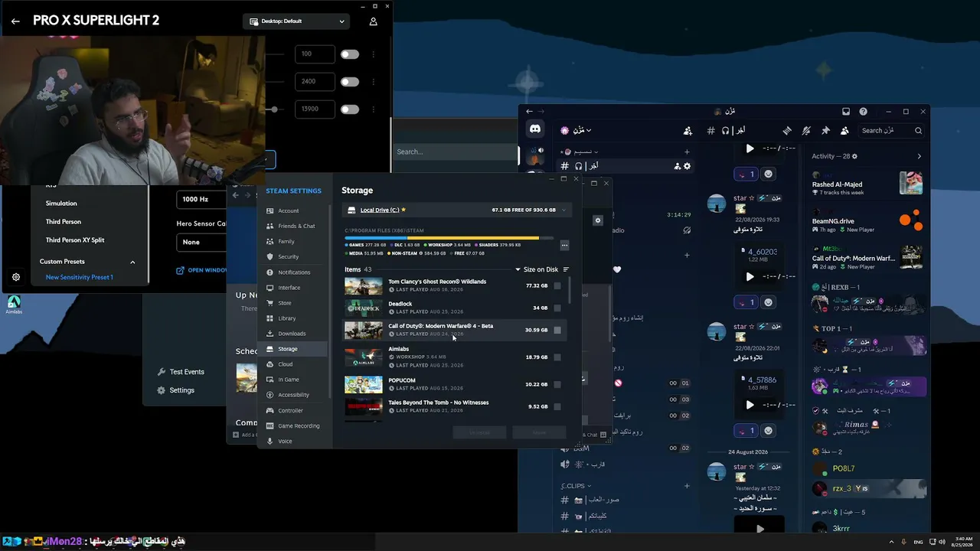Add reaction below the 4_60203 message

[768, 302]
